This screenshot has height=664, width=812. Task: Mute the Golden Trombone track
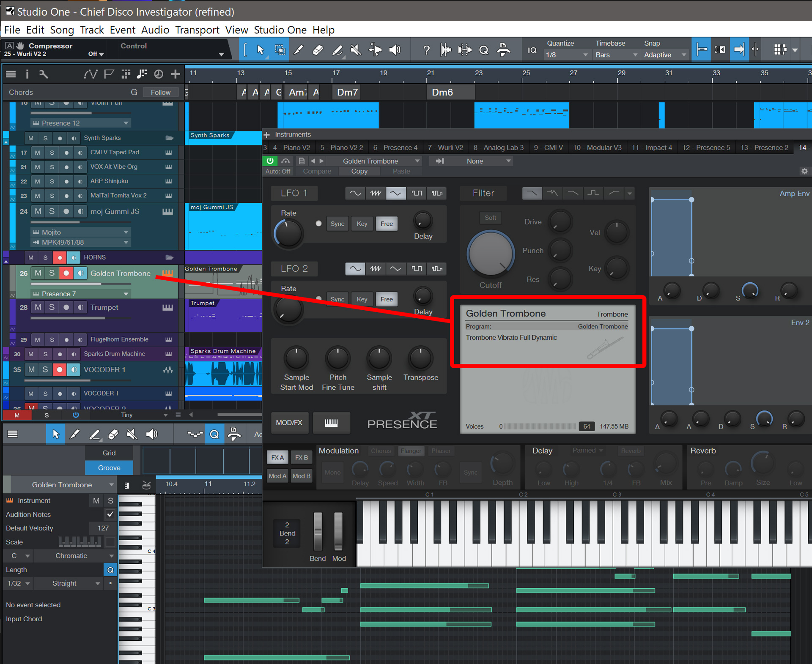click(x=38, y=273)
